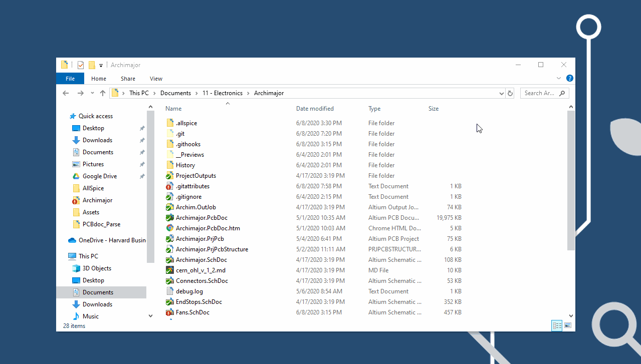Click the Properties quick access toolbar icon
This screenshot has width=641, height=364.
[x=80, y=65]
